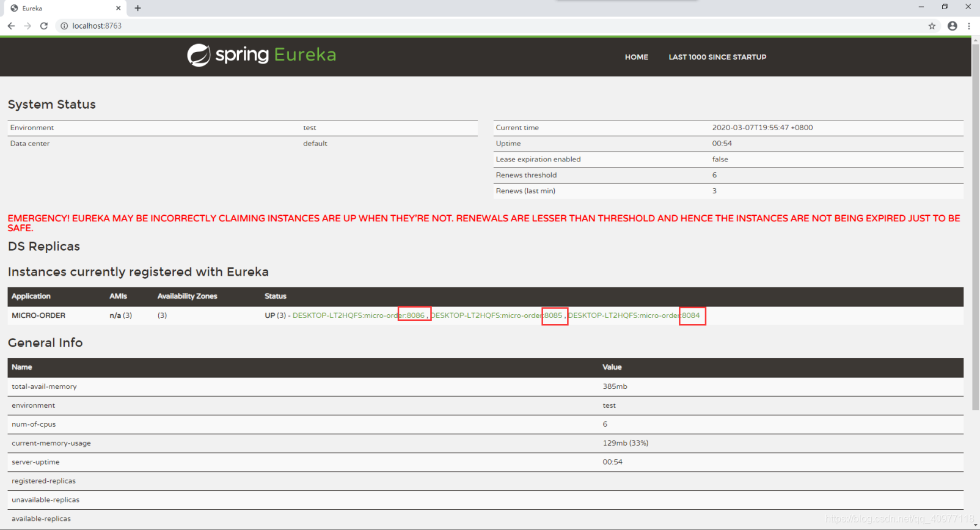Open a new tab with the plus button
Viewport: 980px width, 530px height.
pyautogui.click(x=137, y=8)
